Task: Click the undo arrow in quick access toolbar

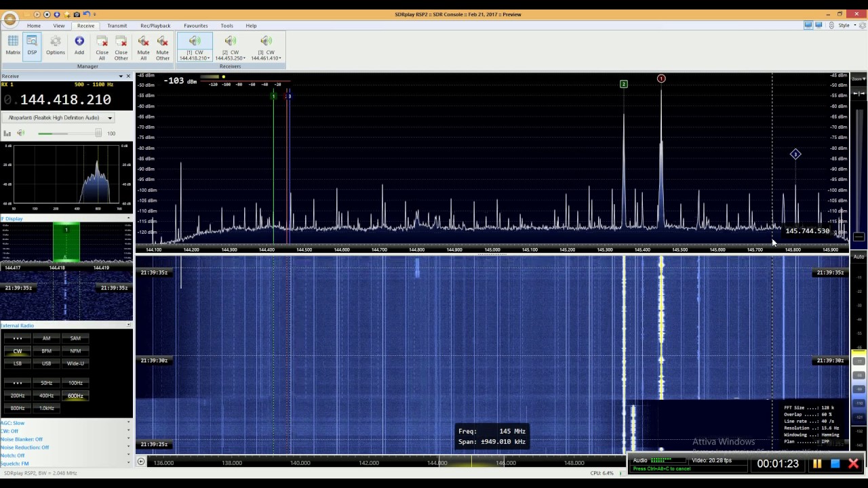Action: pos(86,14)
